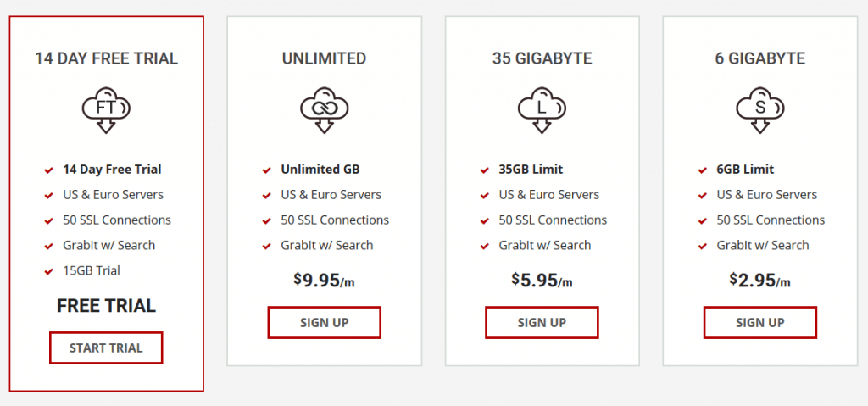Select the 14 DAY FREE TRIAL heading

106,58
